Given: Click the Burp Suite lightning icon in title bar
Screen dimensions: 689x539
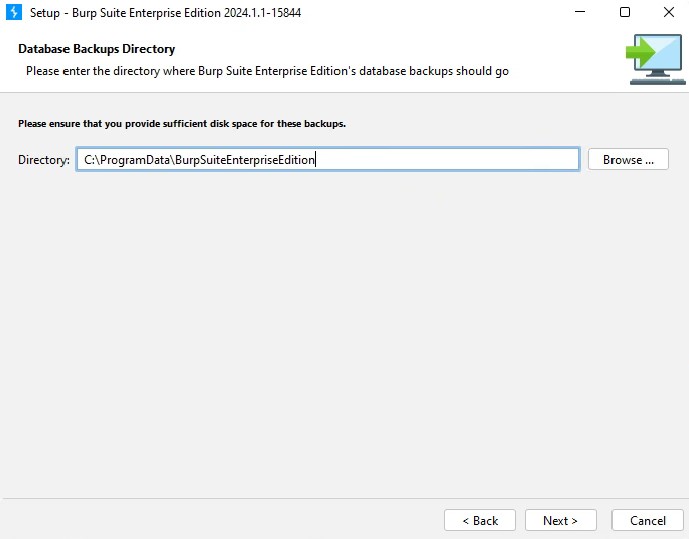Looking at the screenshot, I should 14,12.
